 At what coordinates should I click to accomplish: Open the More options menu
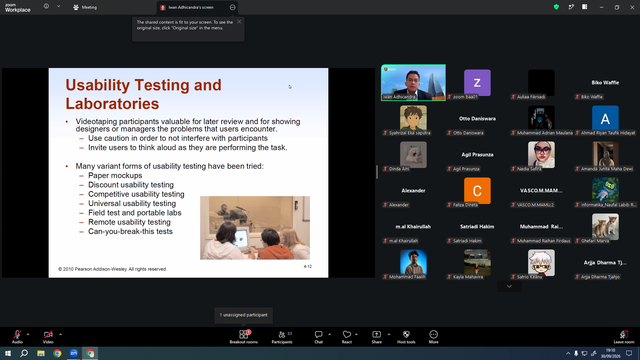coord(433,337)
